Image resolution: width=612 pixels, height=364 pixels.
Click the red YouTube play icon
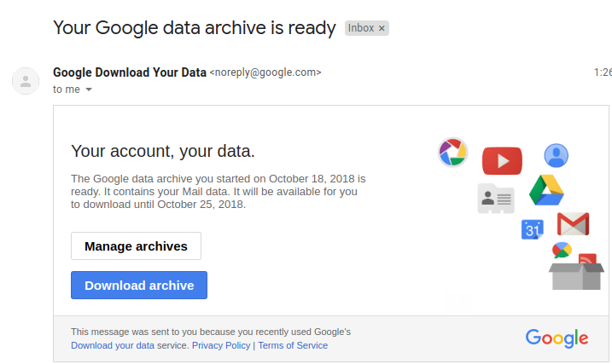[x=502, y=160]
